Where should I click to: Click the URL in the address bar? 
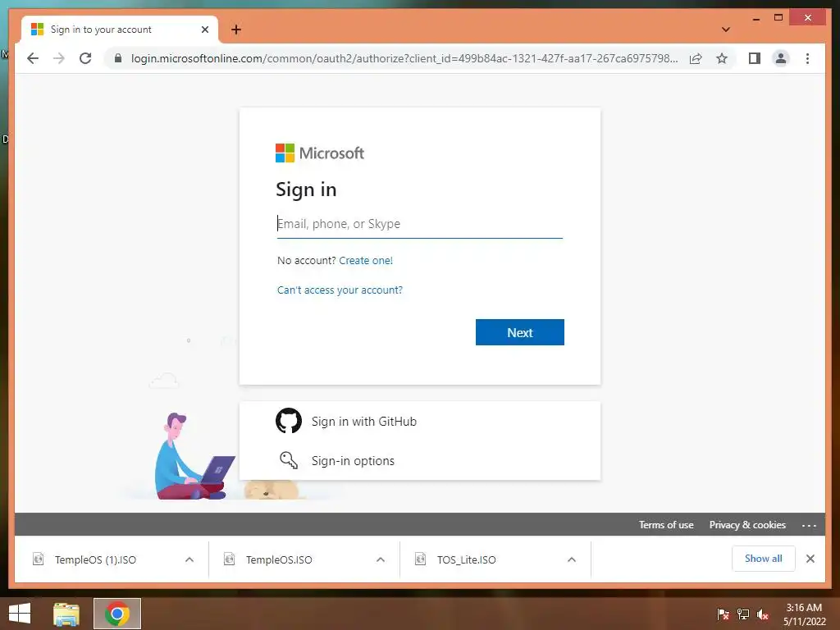404,58
